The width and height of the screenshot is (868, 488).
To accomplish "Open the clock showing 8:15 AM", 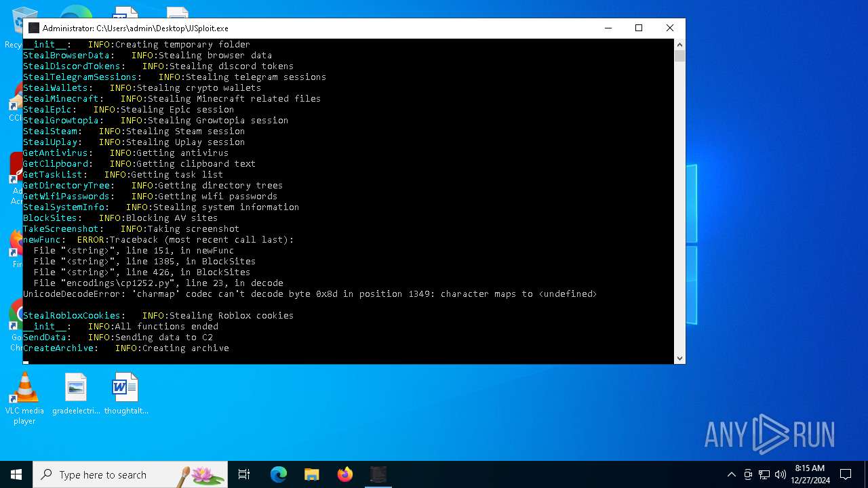I will click(810, 474).
